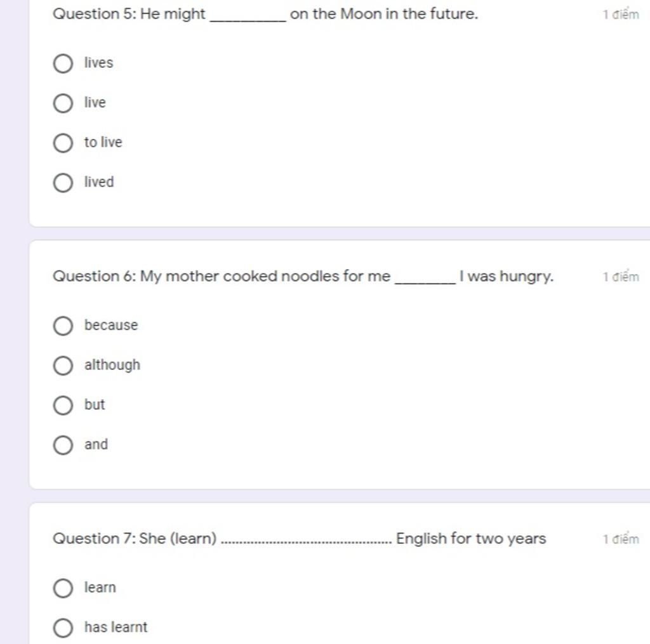
Task: Choose "because" for Question 6
Action: coord(63,325)
